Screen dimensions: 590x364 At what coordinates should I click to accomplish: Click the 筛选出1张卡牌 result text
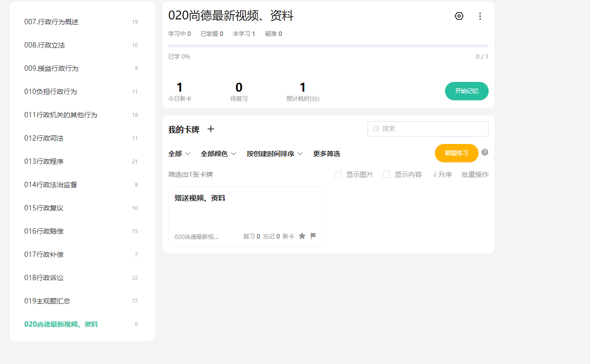(x=191, y=174)
